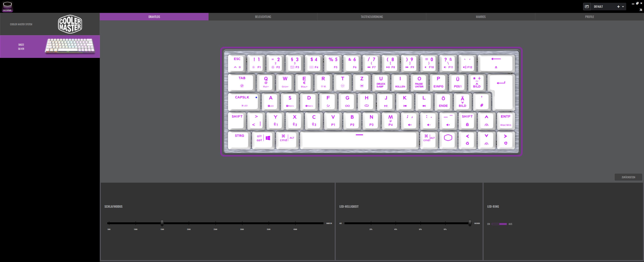This screenshot has width=644, height=262.
Task: Click 60% mark on LED brightness slider
Action: point(420,223)
